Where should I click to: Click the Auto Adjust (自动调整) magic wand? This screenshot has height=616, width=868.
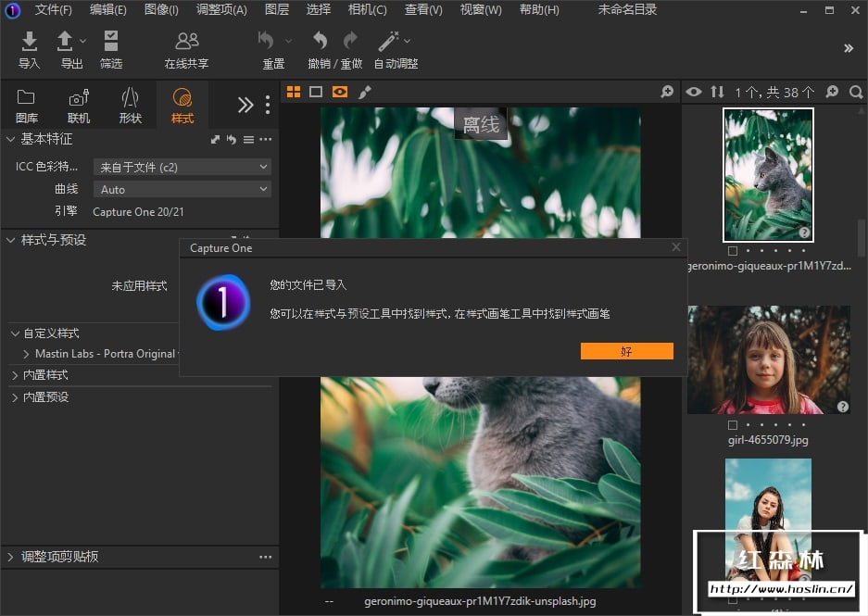coord(389,42)
